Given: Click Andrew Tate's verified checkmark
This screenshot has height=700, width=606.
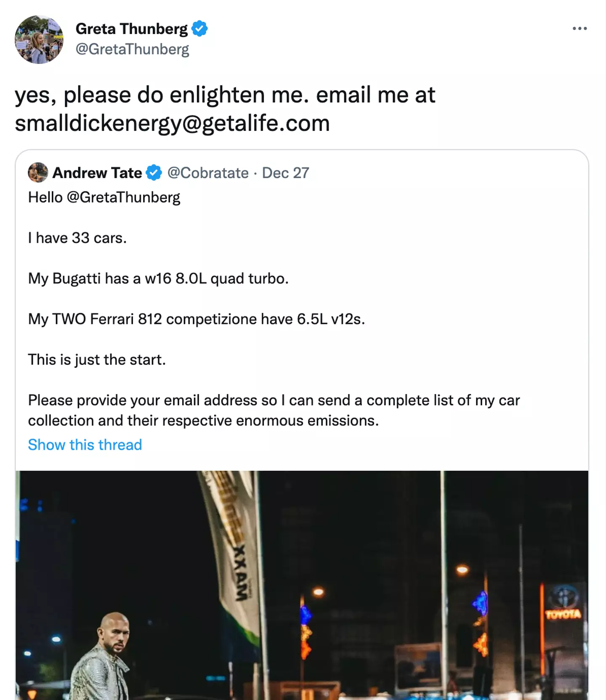Looking at the screenshot, I should click(153, 172).
